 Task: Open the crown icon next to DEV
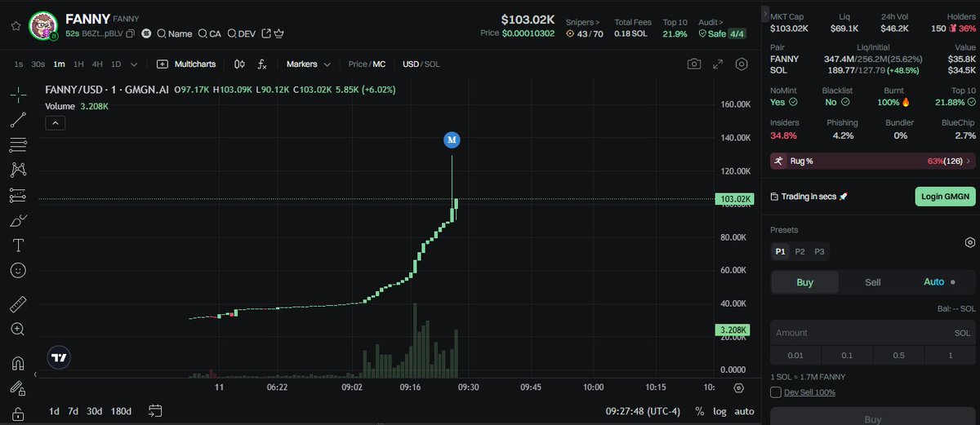(279, 33)
